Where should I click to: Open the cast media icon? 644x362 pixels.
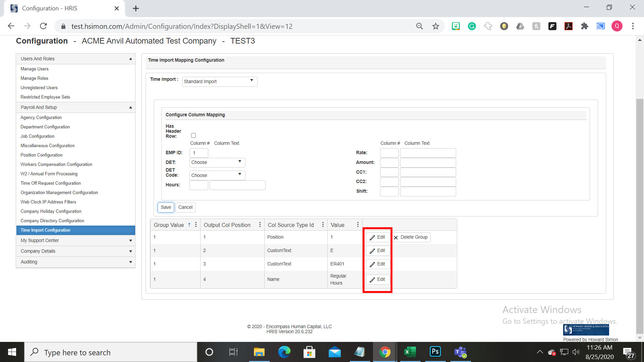click(601, 26)
